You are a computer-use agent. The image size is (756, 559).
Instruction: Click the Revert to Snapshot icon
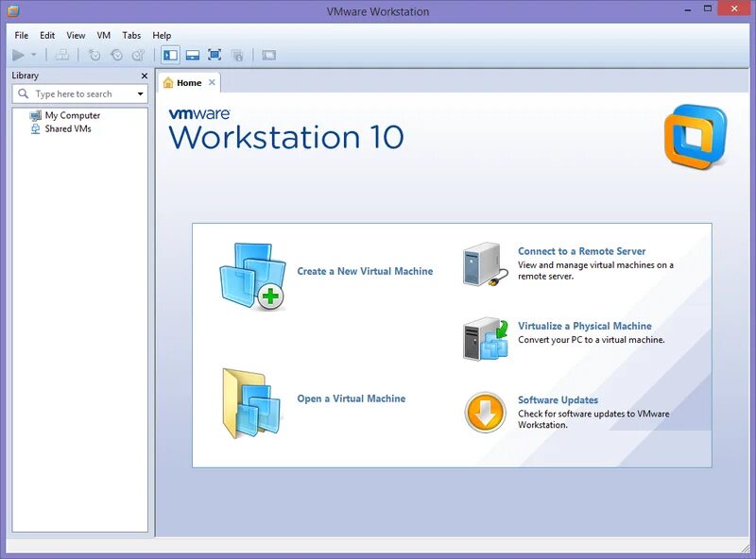tap(116, 55)
